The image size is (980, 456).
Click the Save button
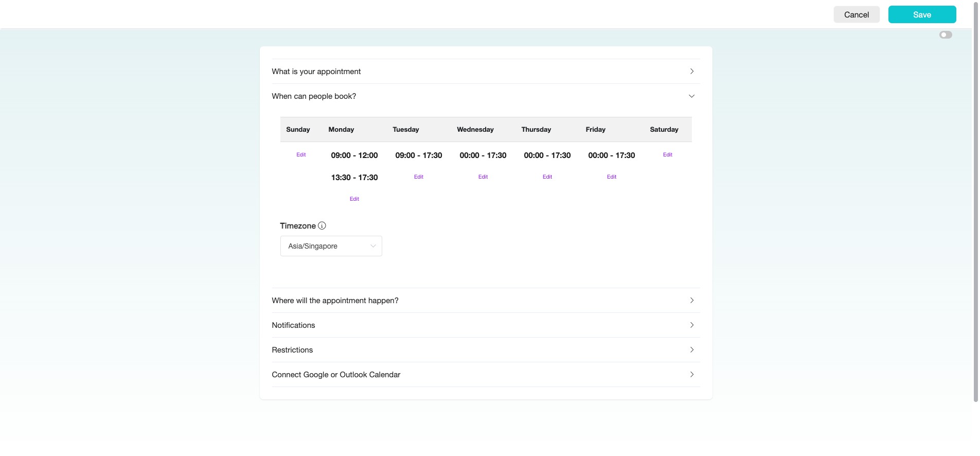(922, 14)
